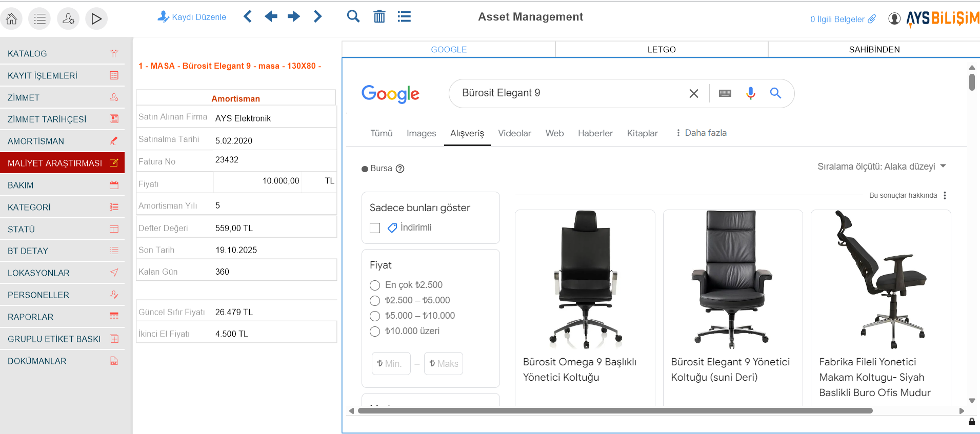Viewport: 980px width, 434px height.
Task: Open Bürosit Elegant 9 Yönetici Koltuğu title
Action: click(x=730, y=369)
